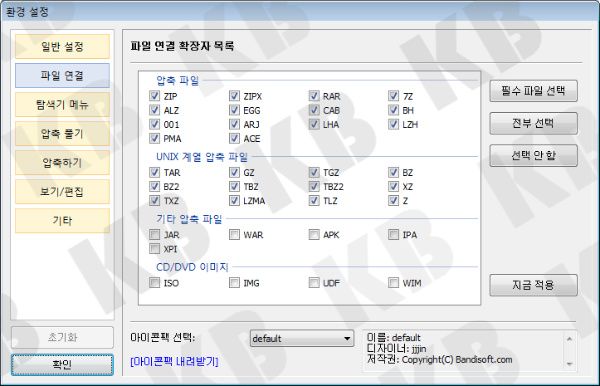The height and width of the screenshot is (386, 600).
Task: Select the 파일 연결 tab
Action: coord(62,75)
